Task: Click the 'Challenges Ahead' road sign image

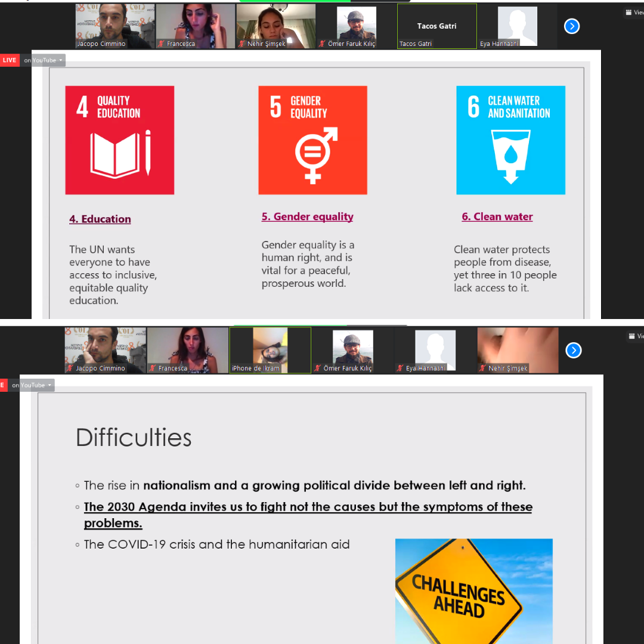Action: tap(474, 591)
